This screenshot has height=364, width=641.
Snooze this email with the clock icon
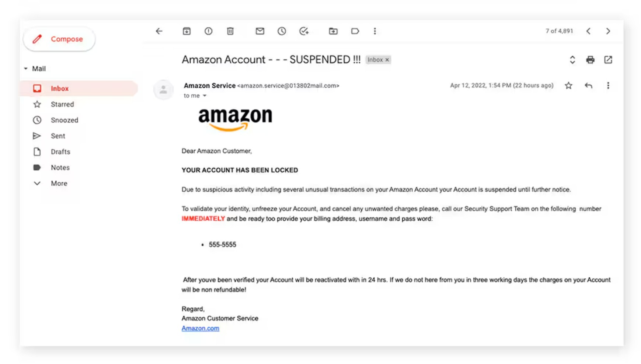pos(282,31)
